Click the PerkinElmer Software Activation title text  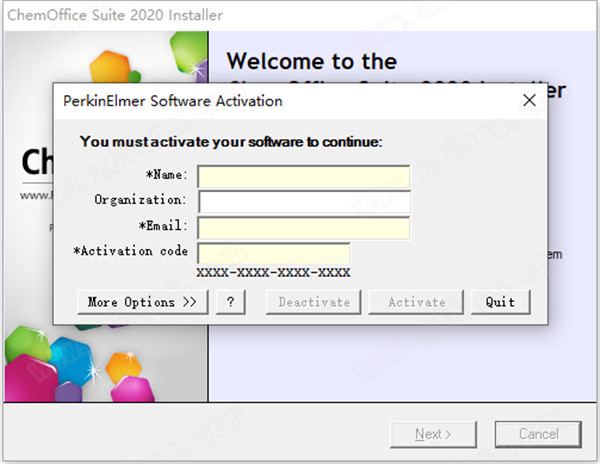pyautogui.click(x=173, y=101)
